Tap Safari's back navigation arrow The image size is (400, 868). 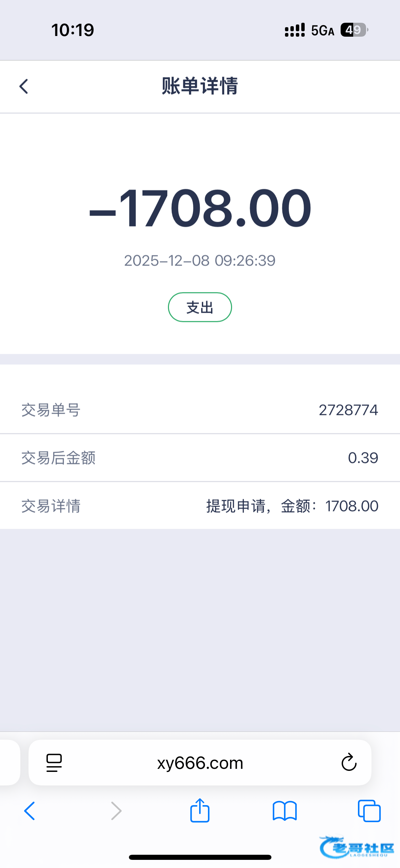(30, 811)
